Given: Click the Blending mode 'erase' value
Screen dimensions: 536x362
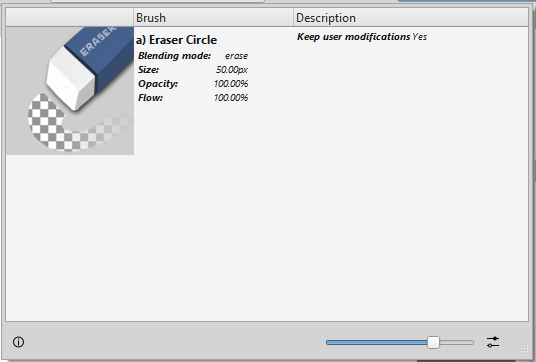Looking at the screenshot, I should click(x=236, y=56).
